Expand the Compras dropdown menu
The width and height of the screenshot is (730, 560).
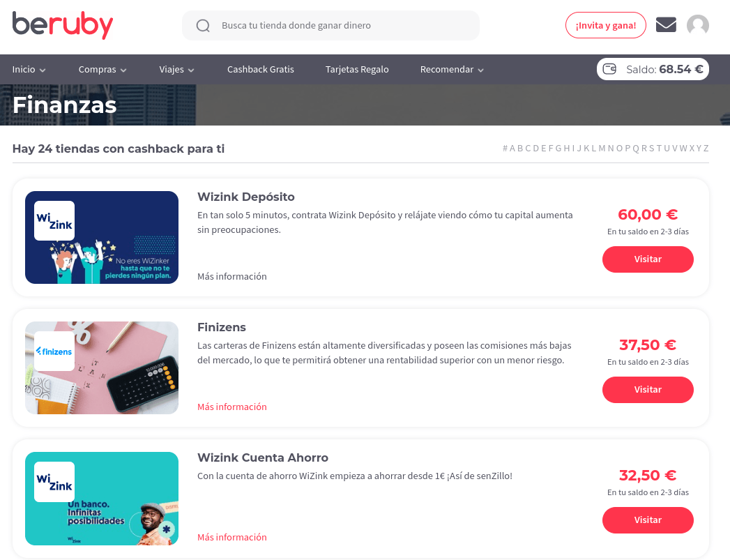pyautogui.click(x=102, y=69)
